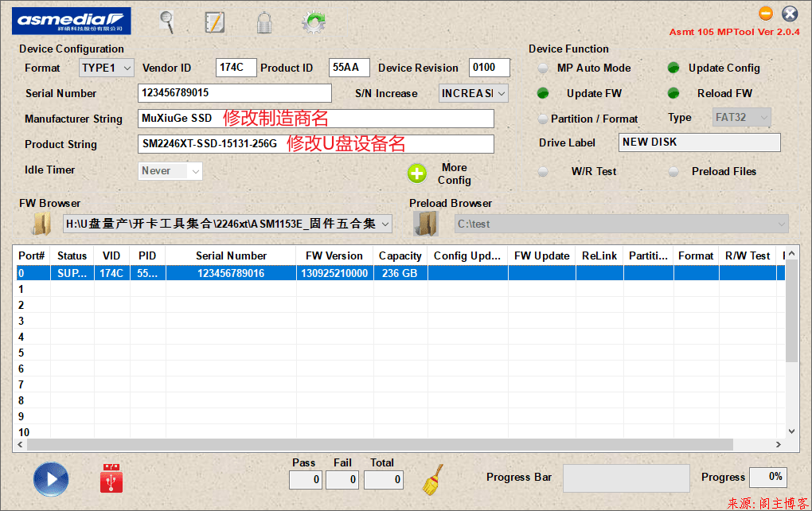
Task: Click the More Config label
Action: 454,174
